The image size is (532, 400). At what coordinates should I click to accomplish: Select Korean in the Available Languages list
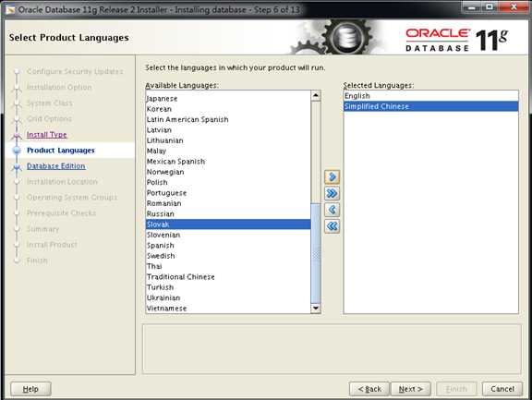pyautogui.click(x=227, y=109)
